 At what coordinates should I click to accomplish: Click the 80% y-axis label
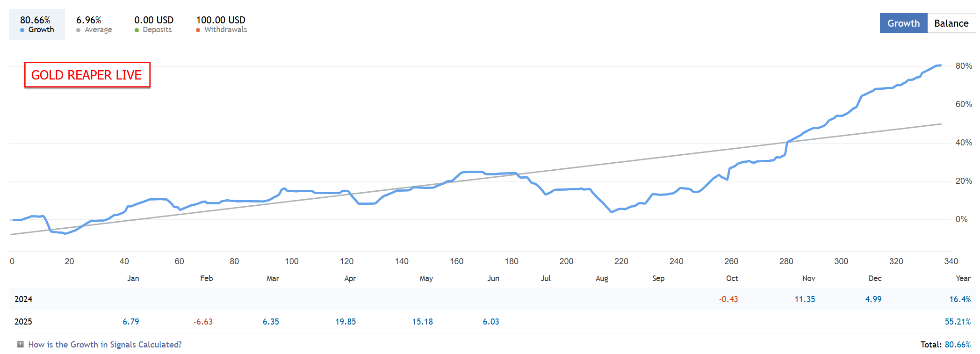[x=964, y=66]
